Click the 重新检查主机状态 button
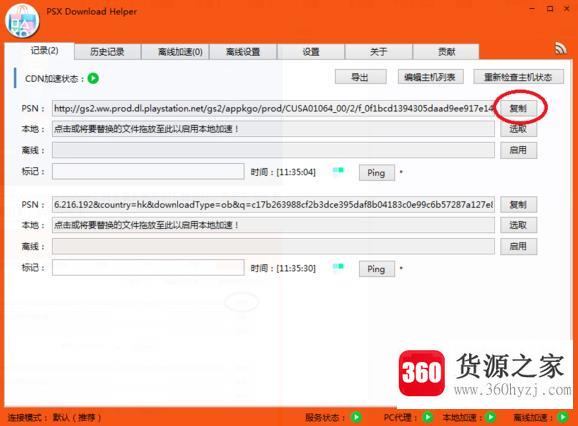578x426 pixels. tap(518, 77)
